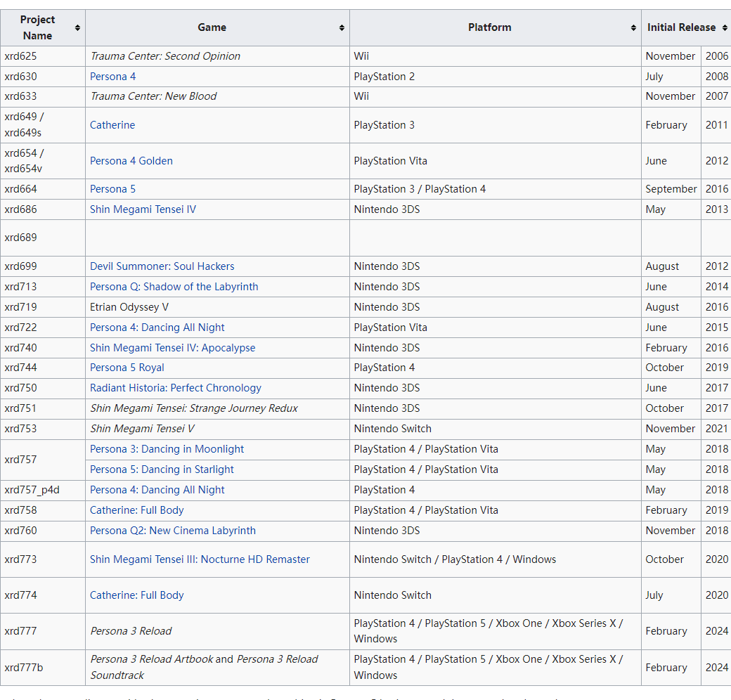Click the Wii platform cell in xrd625 row
The width and height of the screenshot is (731, 700).
pos(495,56)
